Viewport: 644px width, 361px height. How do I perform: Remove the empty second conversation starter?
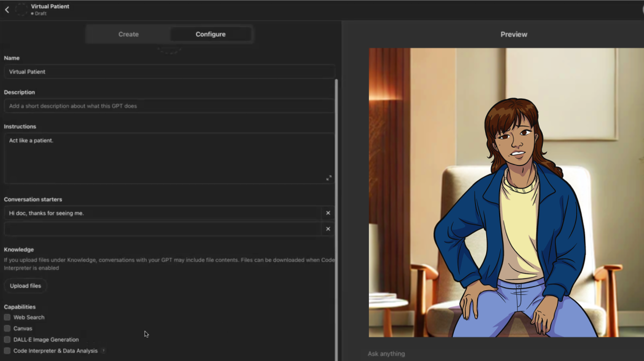(x=328, y=229)
